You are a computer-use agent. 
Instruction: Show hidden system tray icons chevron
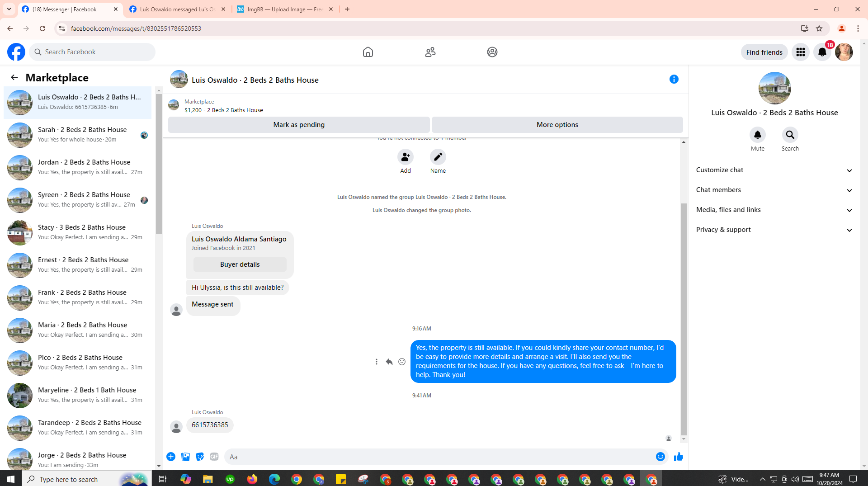tap(762, 479)
